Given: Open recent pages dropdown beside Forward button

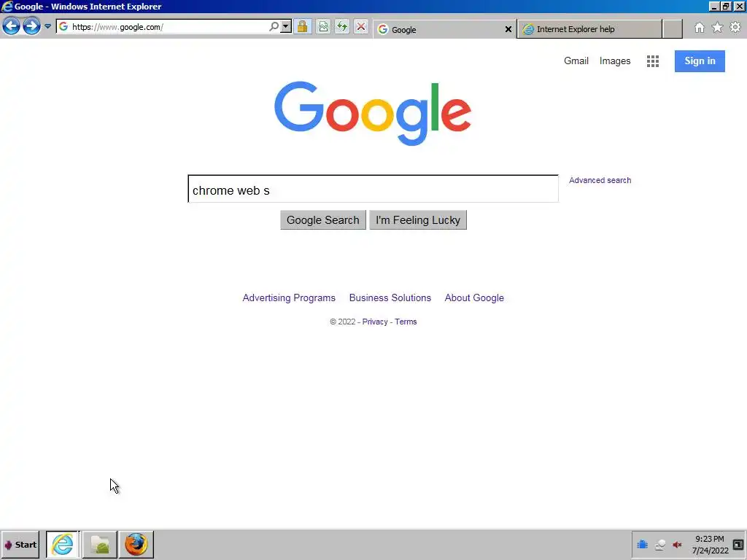Looking at the screenshot, I should 47,27.
